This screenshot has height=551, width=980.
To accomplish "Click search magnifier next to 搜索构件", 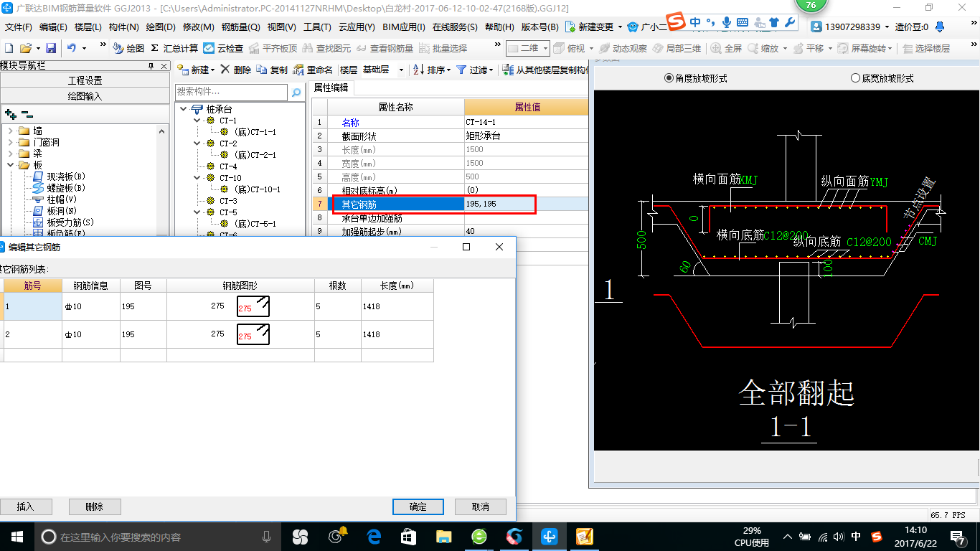I will (296, 93).
